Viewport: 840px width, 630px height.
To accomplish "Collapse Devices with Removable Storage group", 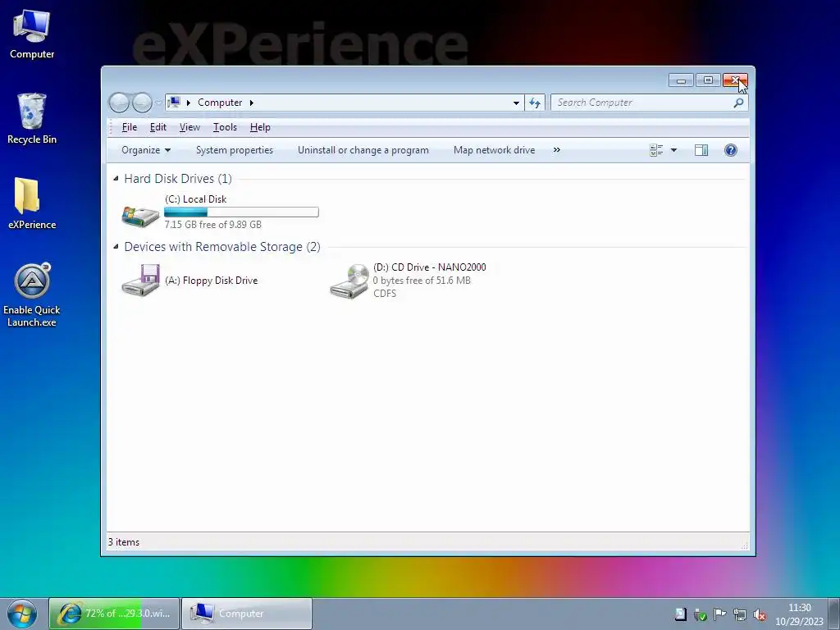I will pyautogui.click(x=116, y=246).
